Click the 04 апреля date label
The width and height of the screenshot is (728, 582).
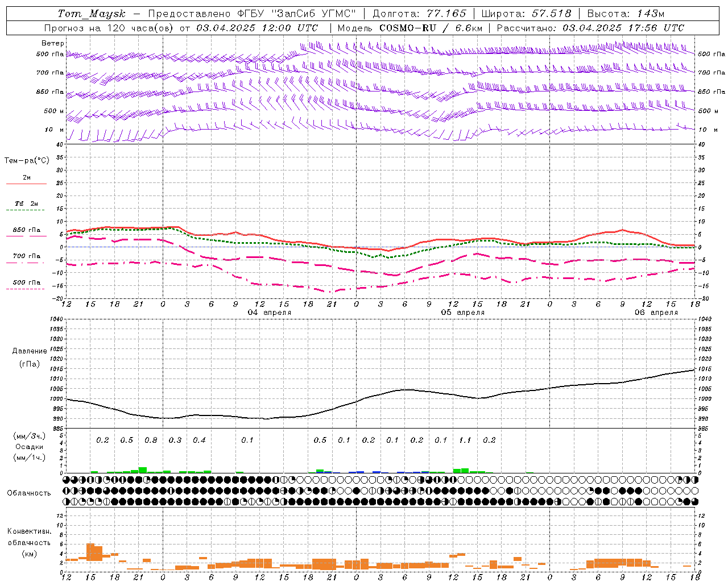[x=270, y=313]
